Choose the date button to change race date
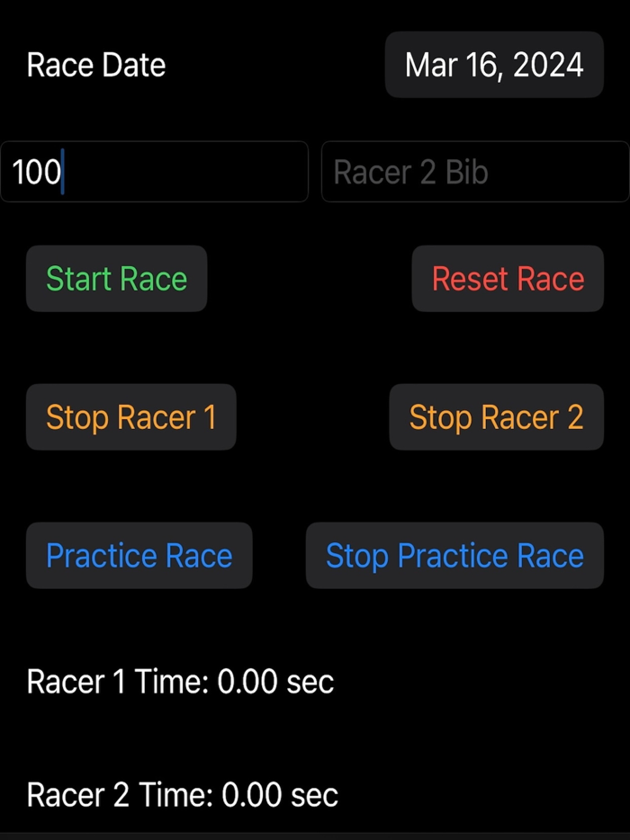630x840 pixels. coord(494,64)
